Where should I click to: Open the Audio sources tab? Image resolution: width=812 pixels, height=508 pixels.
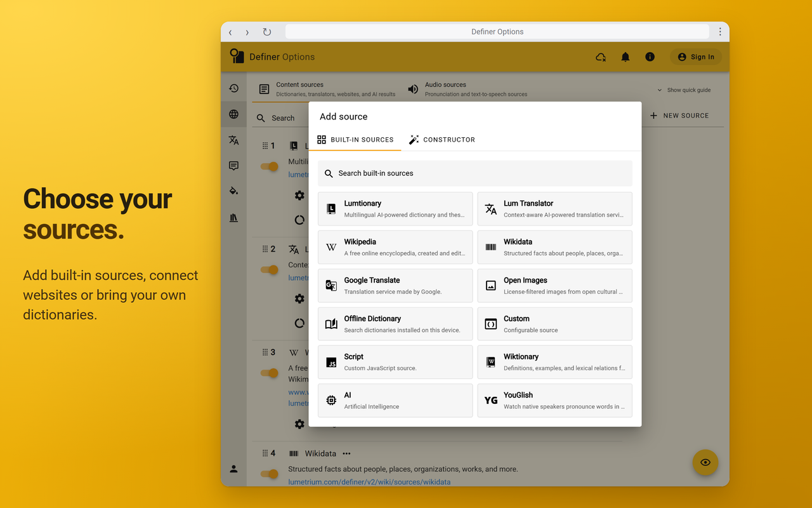467,90
